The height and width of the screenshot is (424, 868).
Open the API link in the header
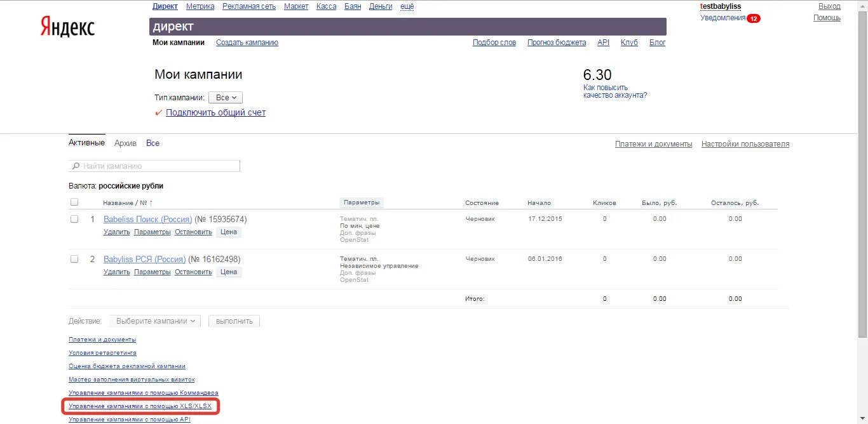603,43
